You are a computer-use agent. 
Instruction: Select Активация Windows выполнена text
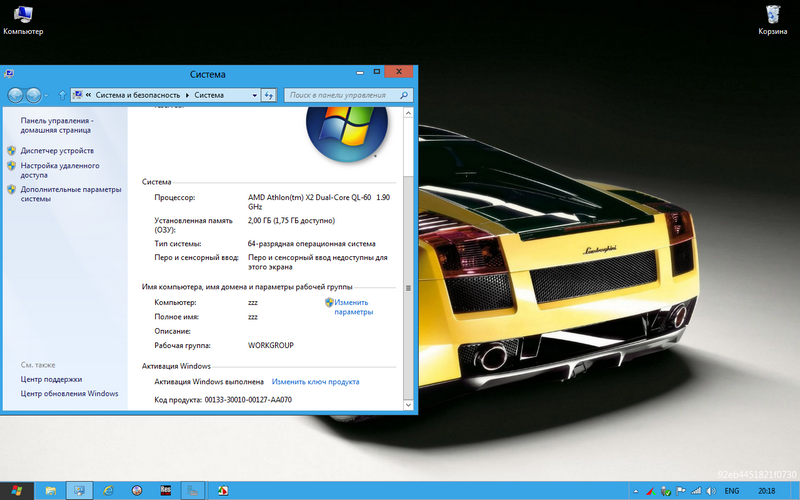209,382
